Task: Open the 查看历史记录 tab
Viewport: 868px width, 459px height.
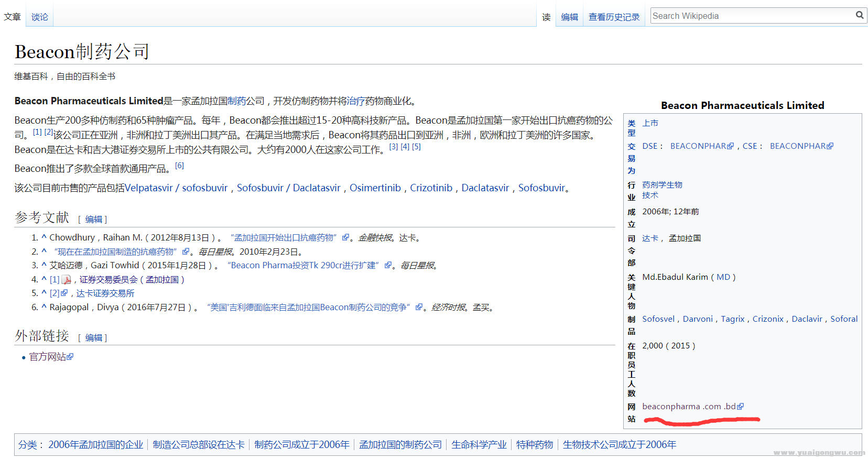Action: [614, 17]
